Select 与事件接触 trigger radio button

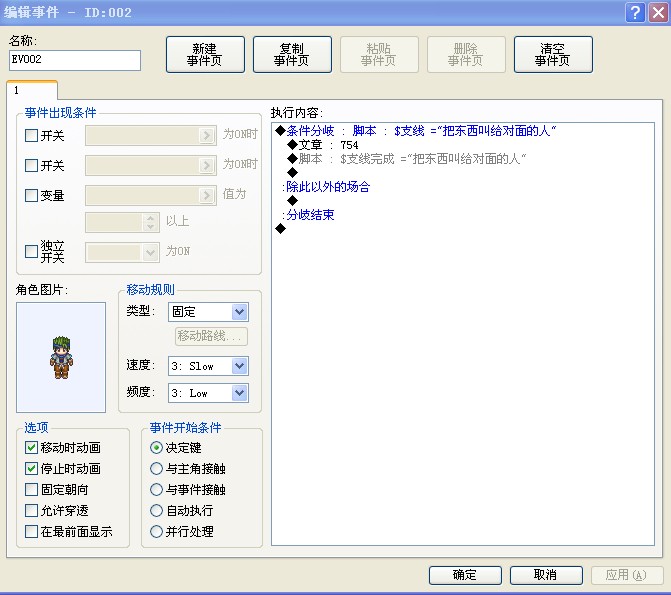(157, 489)
